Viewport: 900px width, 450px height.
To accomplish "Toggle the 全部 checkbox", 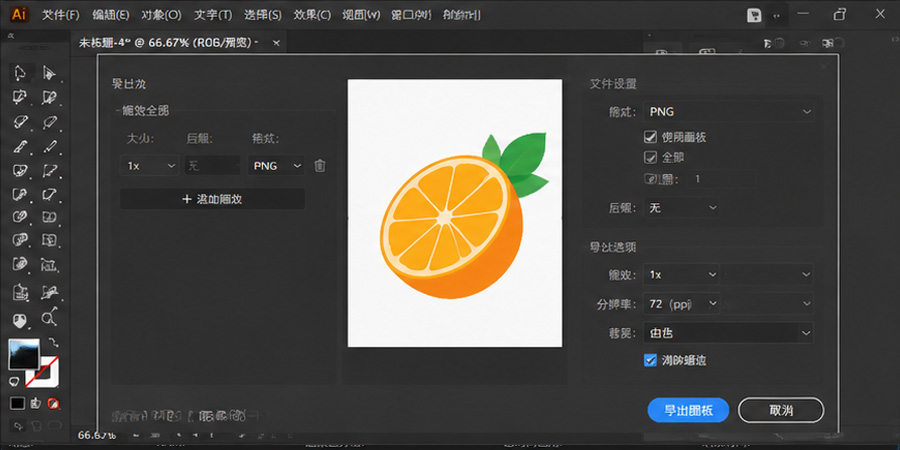I will click(x=650, y=157).
